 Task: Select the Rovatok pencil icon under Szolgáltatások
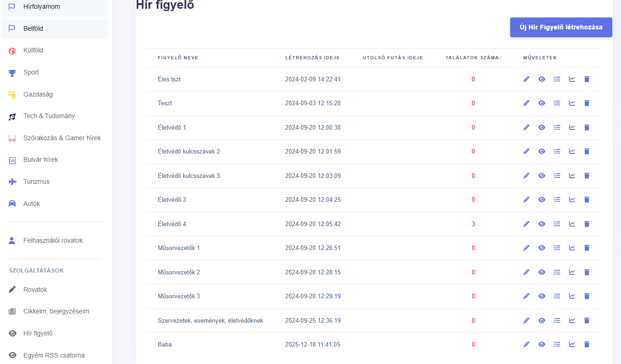pyautogui.click(x=11, y=290)
